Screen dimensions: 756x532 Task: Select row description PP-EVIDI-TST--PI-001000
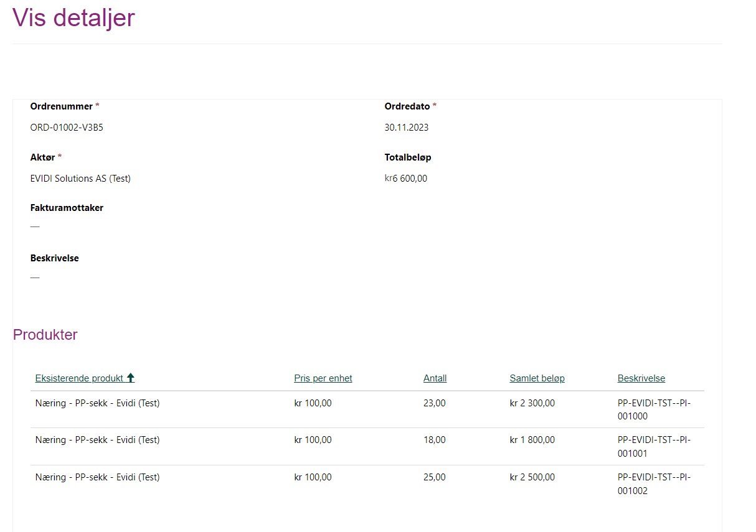pos(654,409)
